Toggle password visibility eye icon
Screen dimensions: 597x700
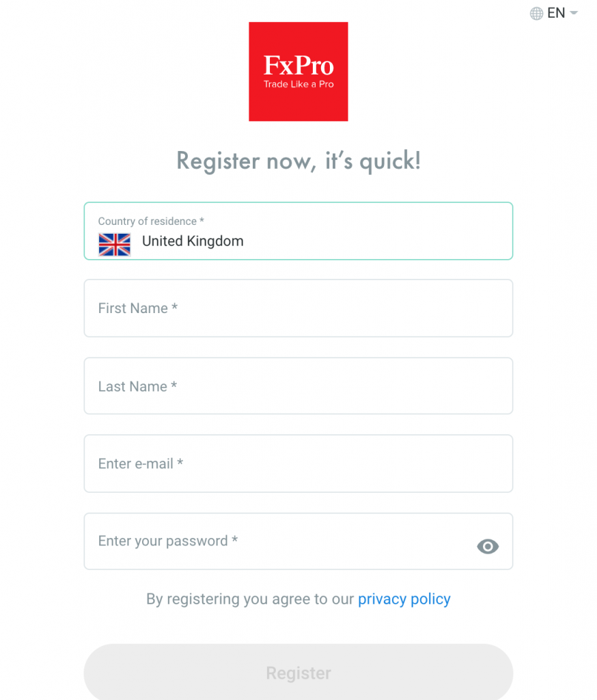[x=488, y=546]
